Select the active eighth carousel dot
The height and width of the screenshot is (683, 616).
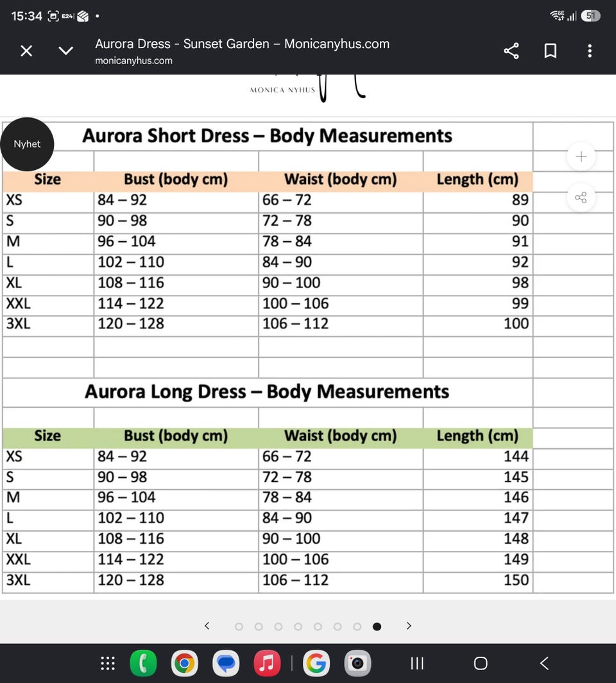tap(377, 627)
